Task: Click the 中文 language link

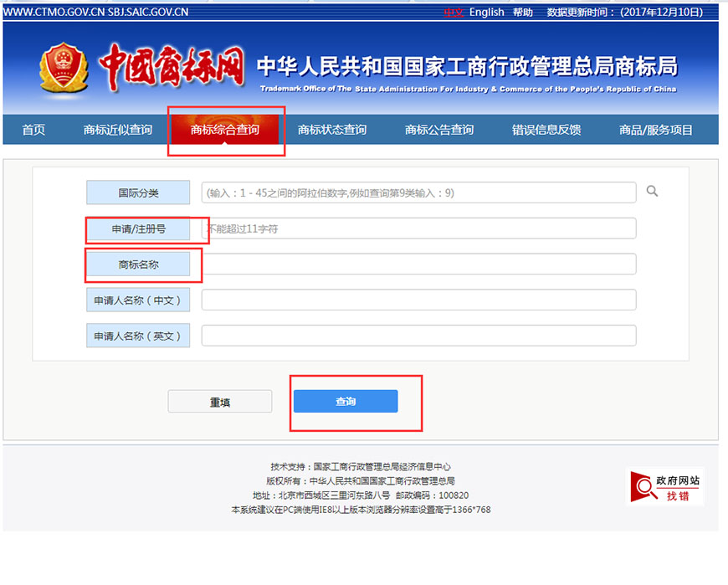Action: coord(454,13)
